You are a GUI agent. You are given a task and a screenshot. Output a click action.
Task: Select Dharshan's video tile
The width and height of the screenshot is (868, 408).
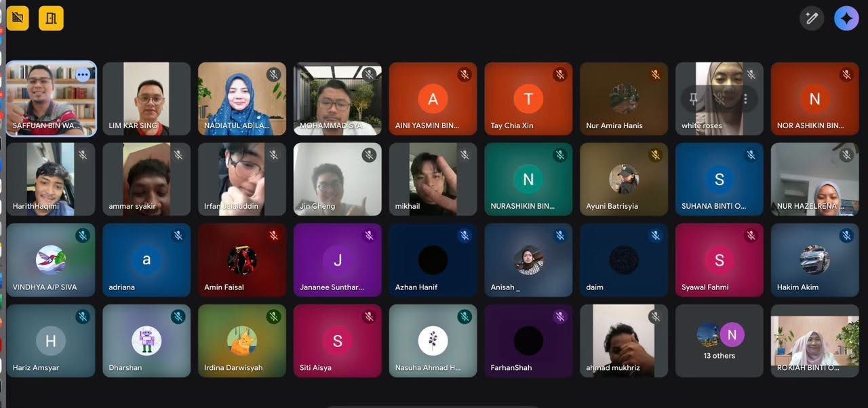[146, 340]
